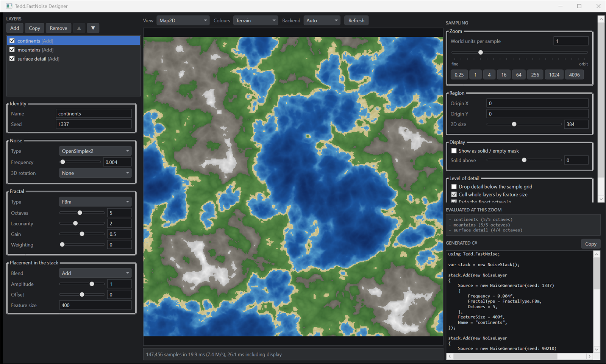This screenshot has height=364, width=606.
Task: Click the Amplitude value field
Action: click(x=119, y=284)
